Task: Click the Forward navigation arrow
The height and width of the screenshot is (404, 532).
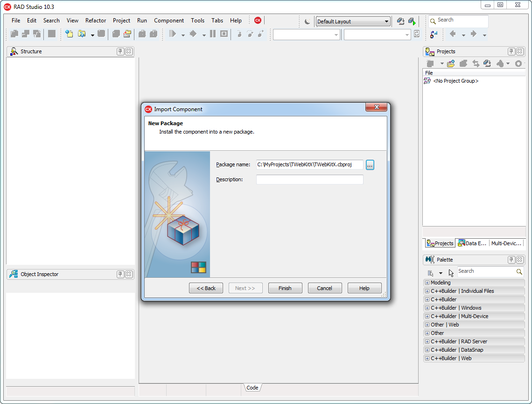Action: [474, 34]
